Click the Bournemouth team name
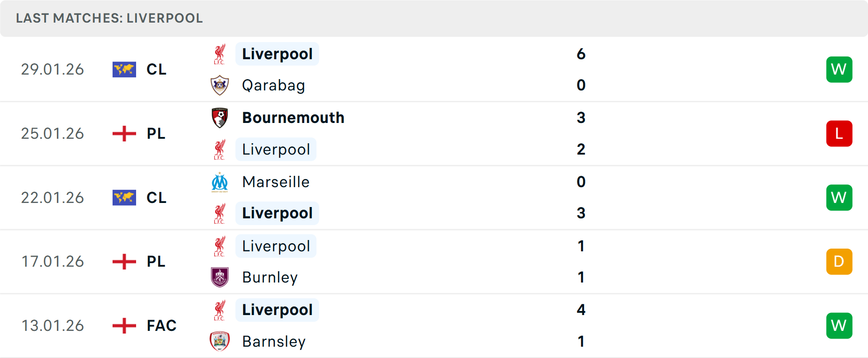The image size is (868, 358). 293,118
